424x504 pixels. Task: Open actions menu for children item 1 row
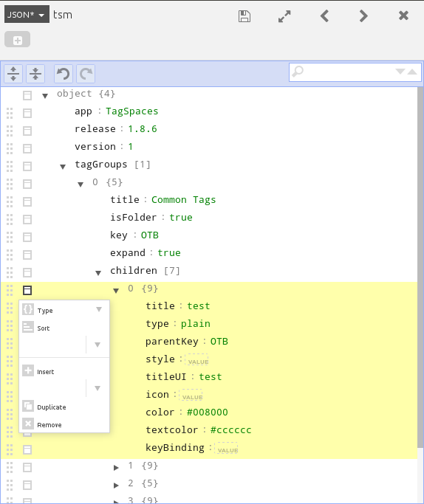tap(27, 467)
